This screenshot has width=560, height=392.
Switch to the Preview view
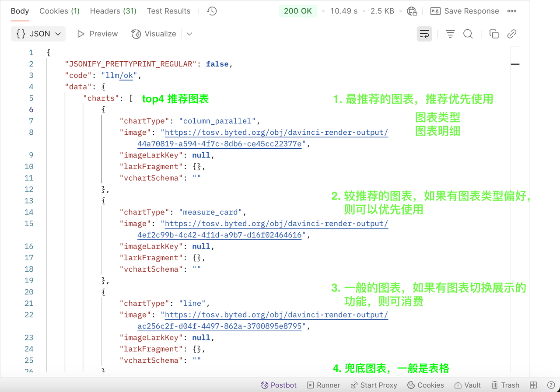[x=98, y=34]
